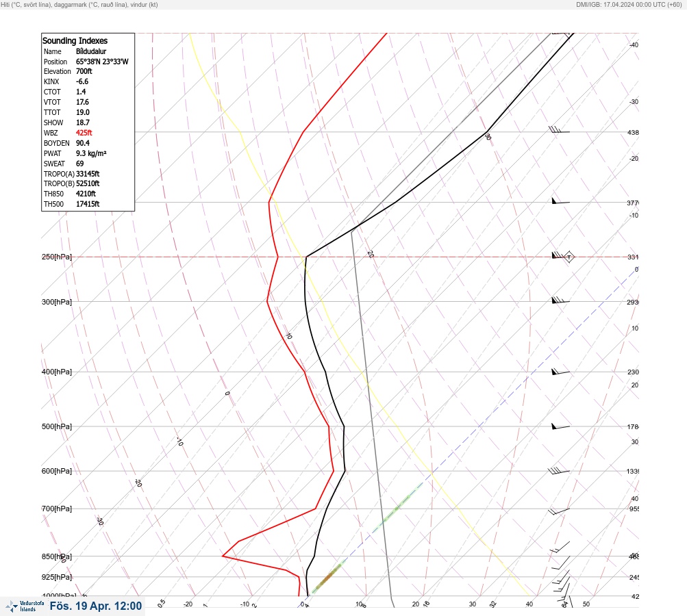
Task: Click the diamond tropopause marker at 250 hPa
Action: (x=569, y=257)
